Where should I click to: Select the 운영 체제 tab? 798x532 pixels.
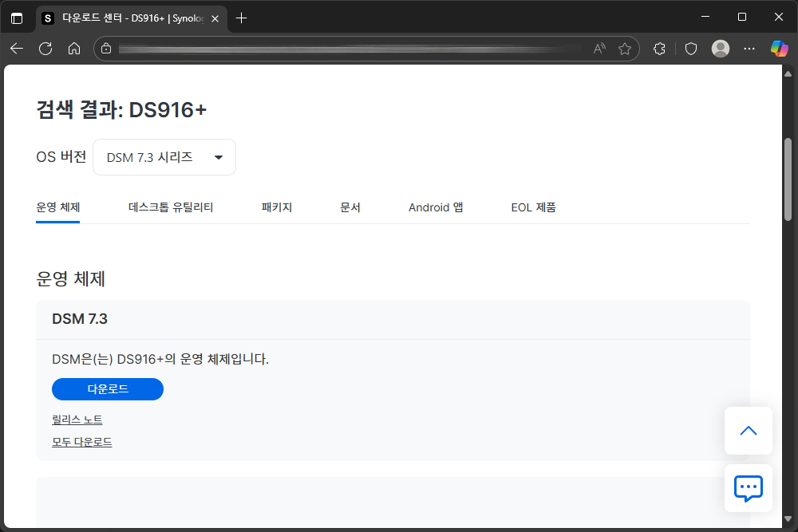[58, 207]
